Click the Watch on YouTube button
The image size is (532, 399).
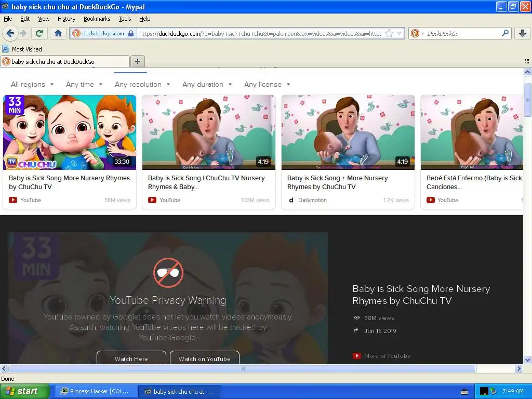205,357
